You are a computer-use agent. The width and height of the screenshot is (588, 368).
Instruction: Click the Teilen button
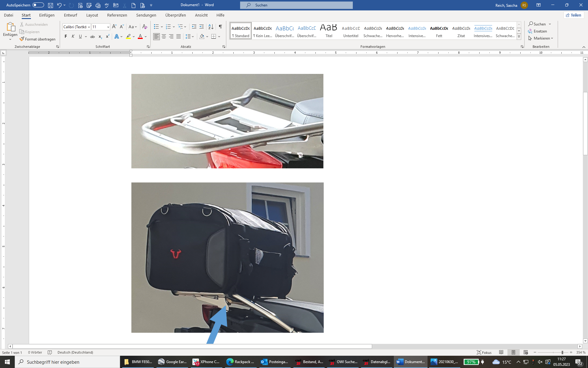[574, 15]
